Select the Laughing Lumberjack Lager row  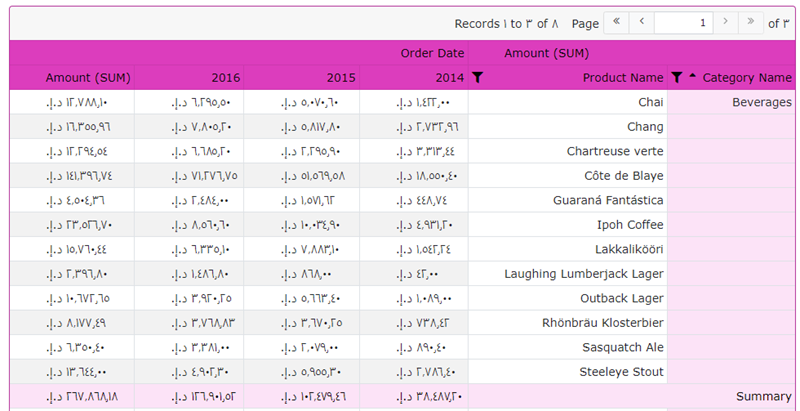pos(583,274)
